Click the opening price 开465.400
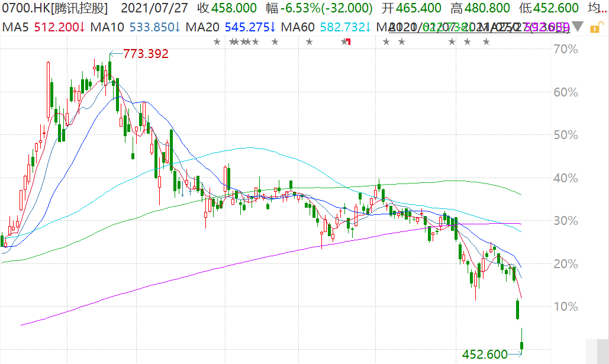The image size is (609, 364). tap(411, 8)
